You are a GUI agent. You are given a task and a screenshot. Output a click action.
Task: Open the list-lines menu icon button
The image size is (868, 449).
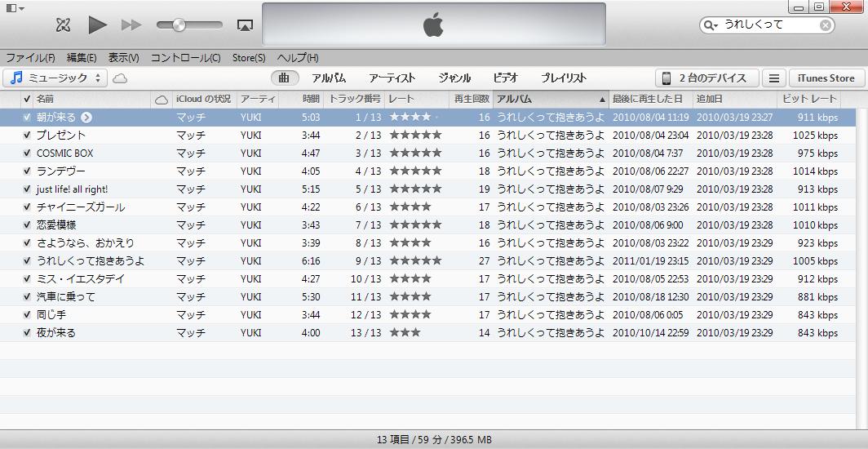(x=774, y=78)
